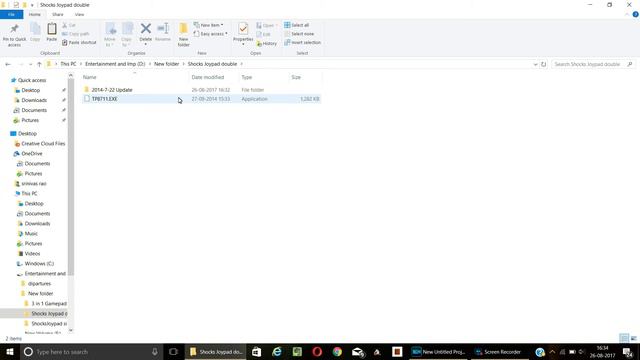
Task: Open Music folder in navigation pane
Action: (x=31, y=234)
